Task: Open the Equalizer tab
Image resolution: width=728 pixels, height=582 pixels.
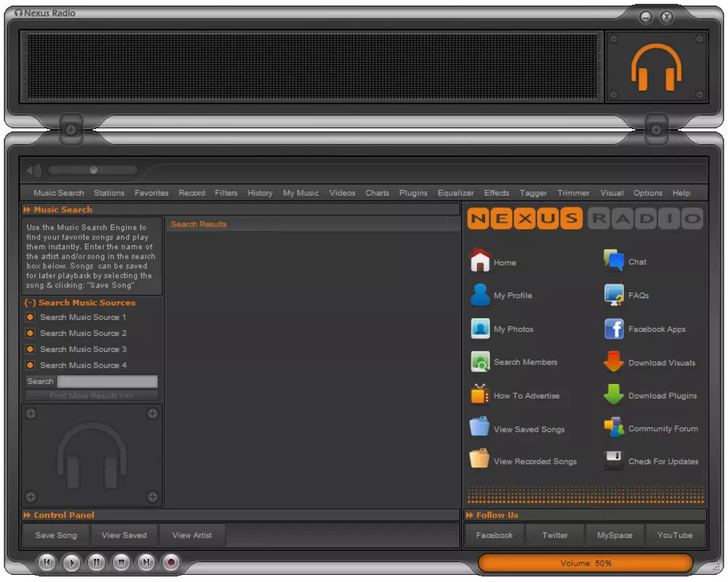Action: point(455,193)
